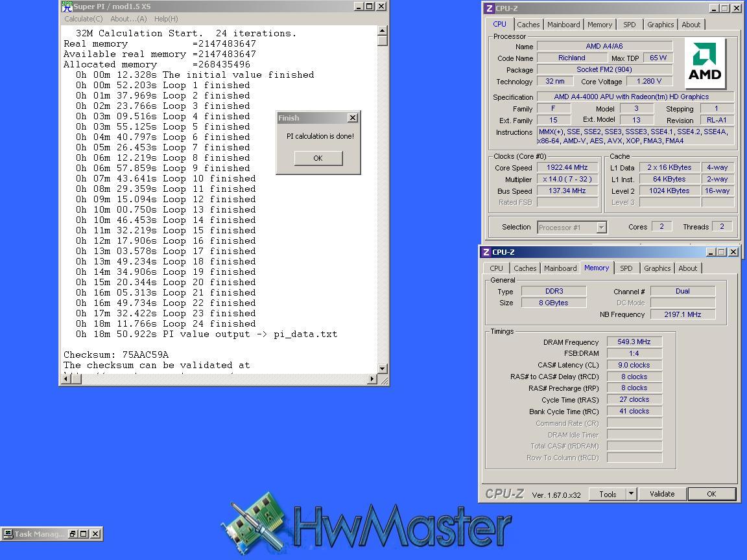Click the DRAM Frequency value 549.3 MHz
Image resolution: width=747 pixels, height=560 pixels.
pos(634,342)
